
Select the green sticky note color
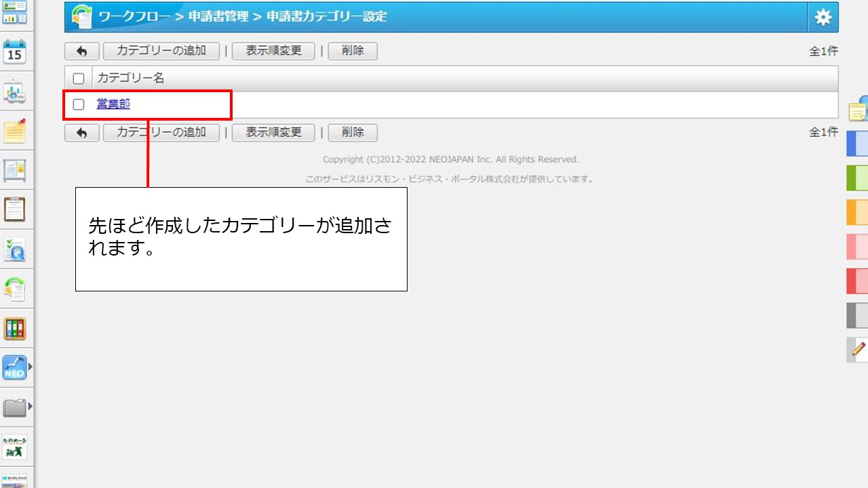coord(858,178)
